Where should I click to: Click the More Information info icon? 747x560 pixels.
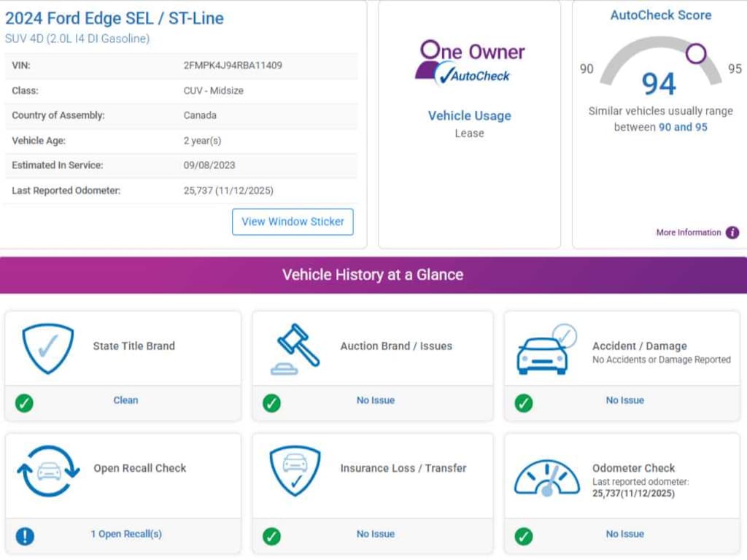(732, 233)
